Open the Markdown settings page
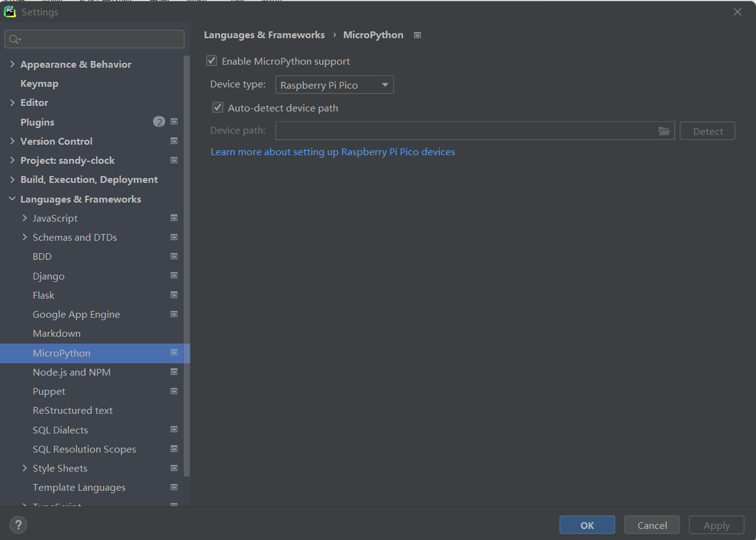756x540 pixels. coord(57,333)
